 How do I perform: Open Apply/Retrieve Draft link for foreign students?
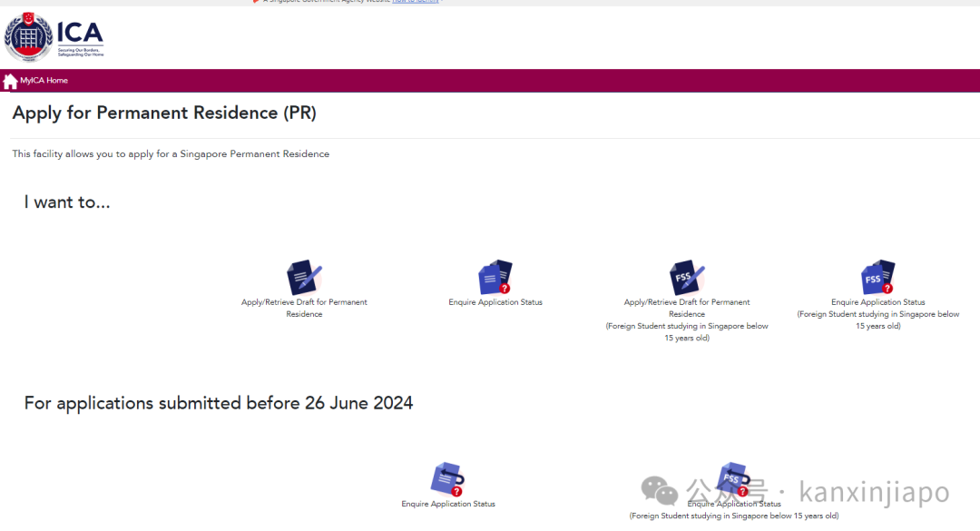tap(687, 320)
